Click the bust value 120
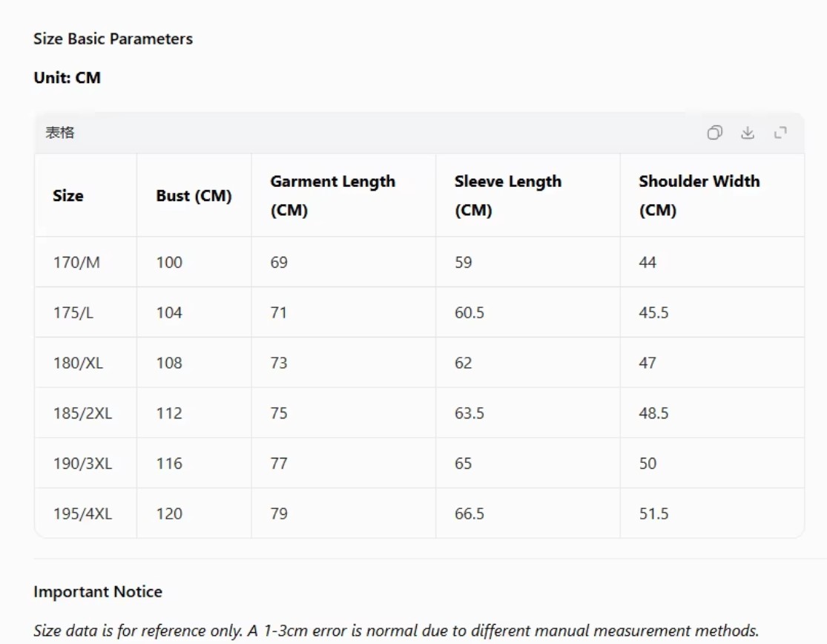The height and width of the screenshot is (644, 827). coord(169,514)
